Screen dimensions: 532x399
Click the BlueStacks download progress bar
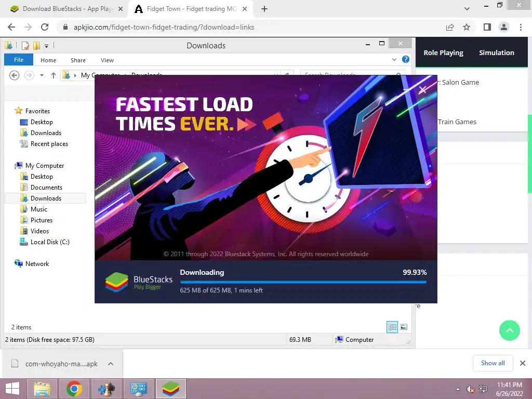pyautogui.click(x=303, y=282)
